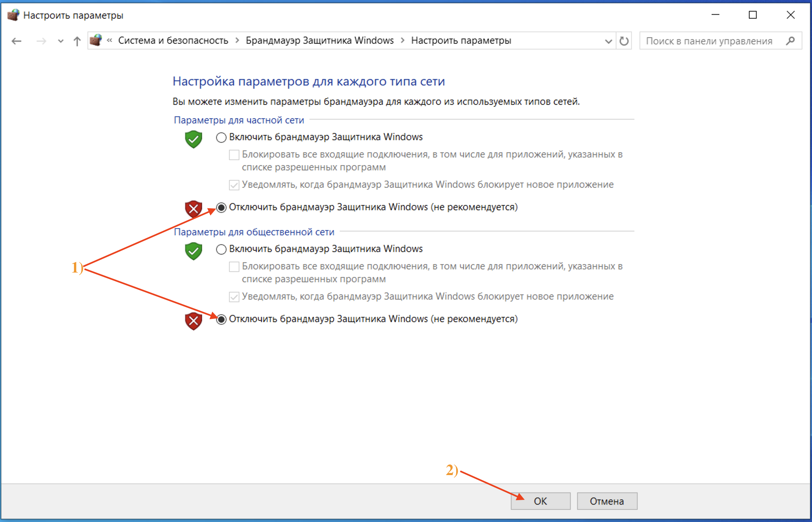This screenshot has width=812, height=522.
Task: Click the «Параметры для общественной сети» section label
Action: tap(254, 232)
